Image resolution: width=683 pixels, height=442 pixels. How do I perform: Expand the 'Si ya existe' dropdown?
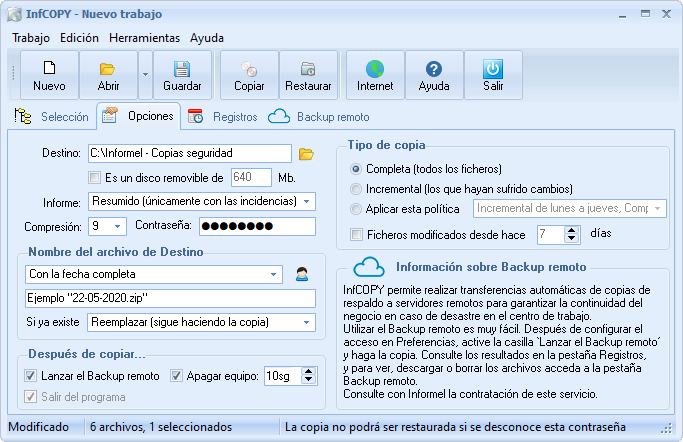(x=306, y=322)
